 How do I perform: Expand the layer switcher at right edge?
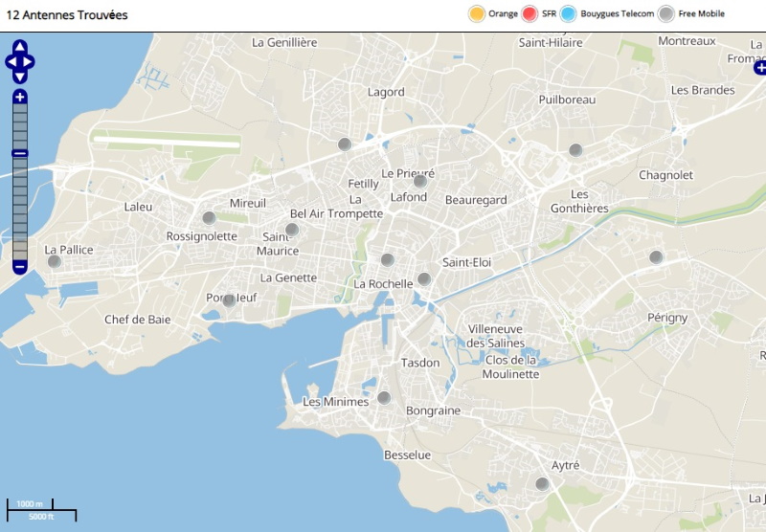coord(760,67)
